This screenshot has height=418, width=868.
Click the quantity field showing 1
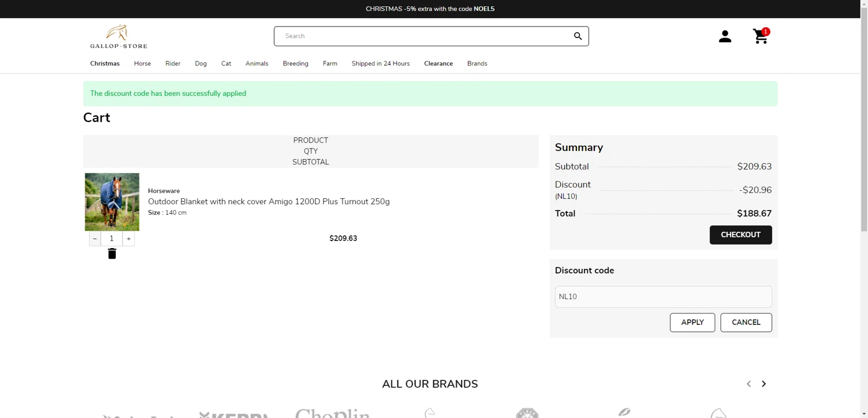tap(112, 239)
